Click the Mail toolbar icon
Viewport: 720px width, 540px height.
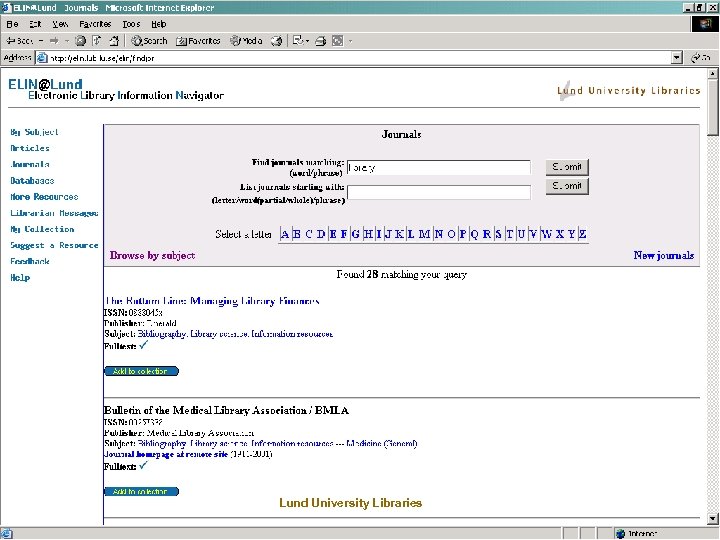[298, 41]
